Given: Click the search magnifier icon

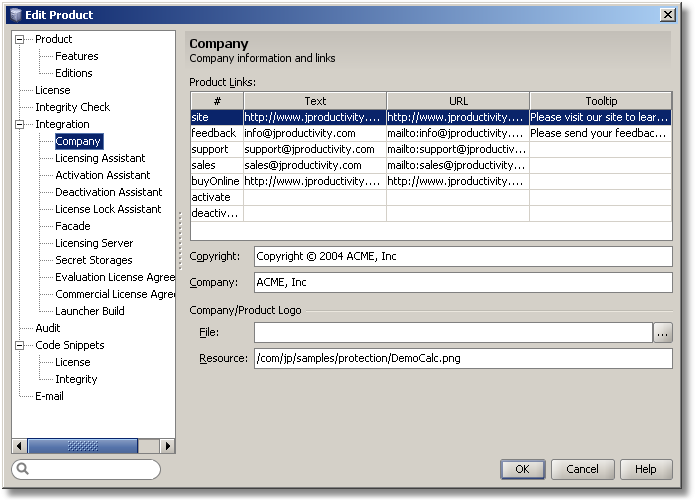Looking at the screenshot, I should click(x=23, y=469).
